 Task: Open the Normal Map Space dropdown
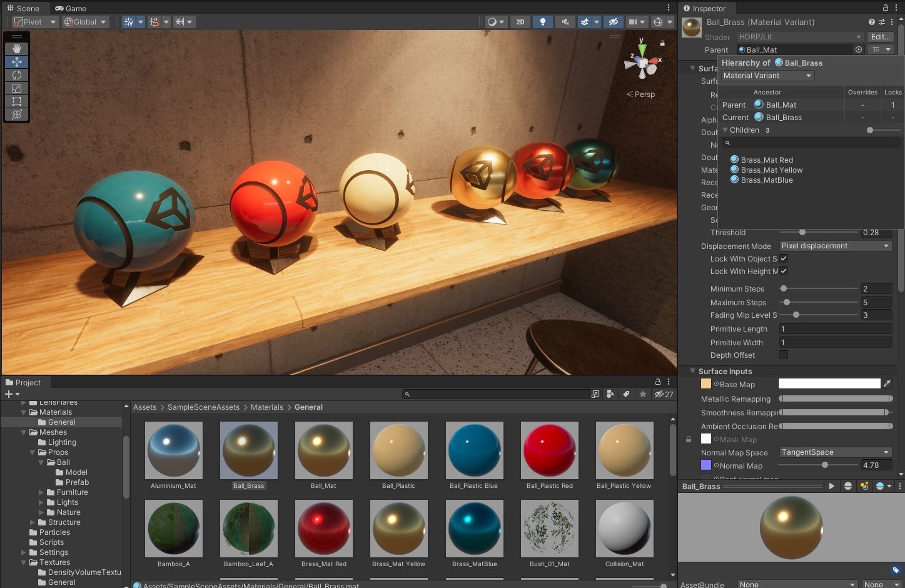834,452
